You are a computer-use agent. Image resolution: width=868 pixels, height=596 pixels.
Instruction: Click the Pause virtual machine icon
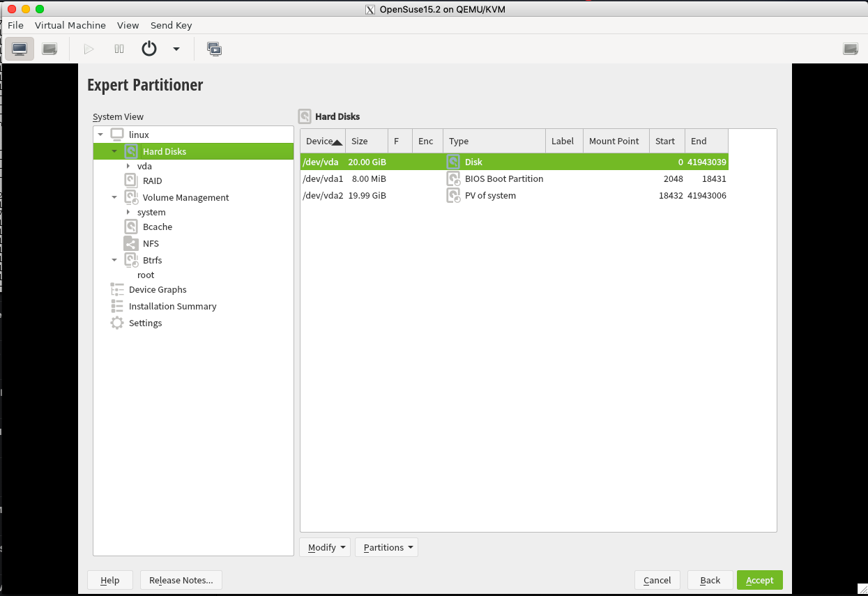tap(119, 49)
